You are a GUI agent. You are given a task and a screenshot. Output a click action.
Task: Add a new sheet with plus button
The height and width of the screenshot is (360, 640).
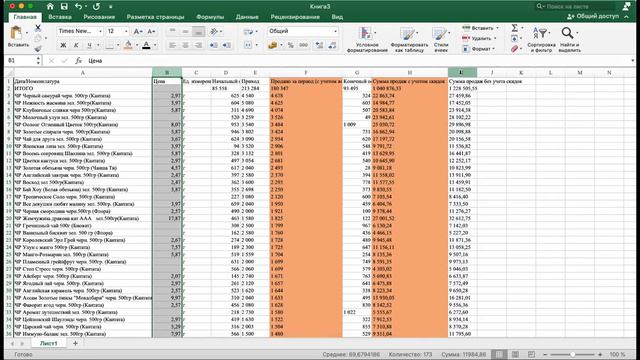(75, 343)
